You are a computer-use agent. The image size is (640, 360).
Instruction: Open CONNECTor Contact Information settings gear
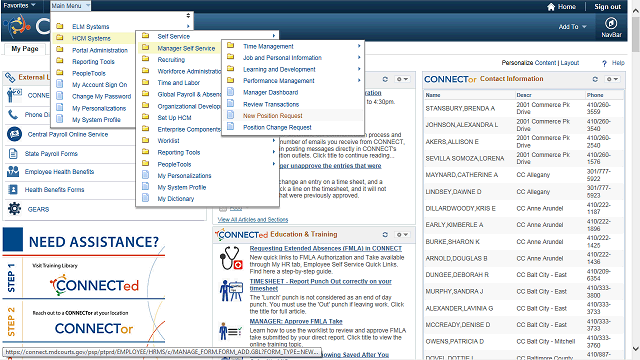[612, 79]
